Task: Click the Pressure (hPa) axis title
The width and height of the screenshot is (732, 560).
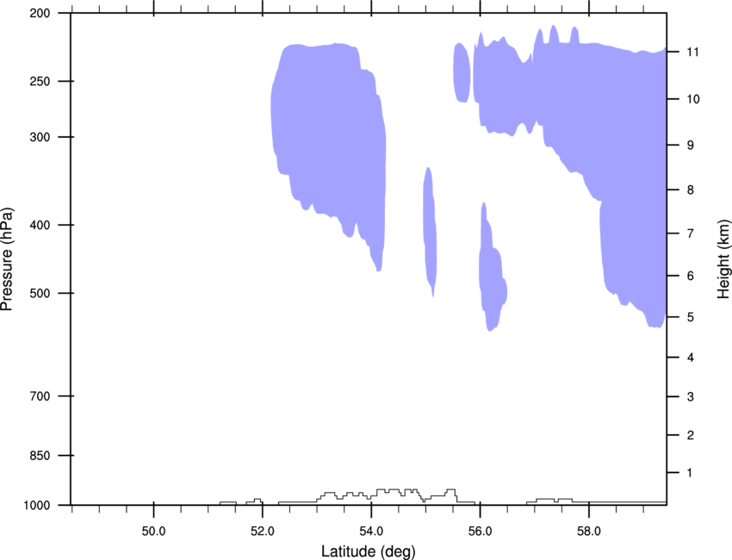Action: coord(7,258)
